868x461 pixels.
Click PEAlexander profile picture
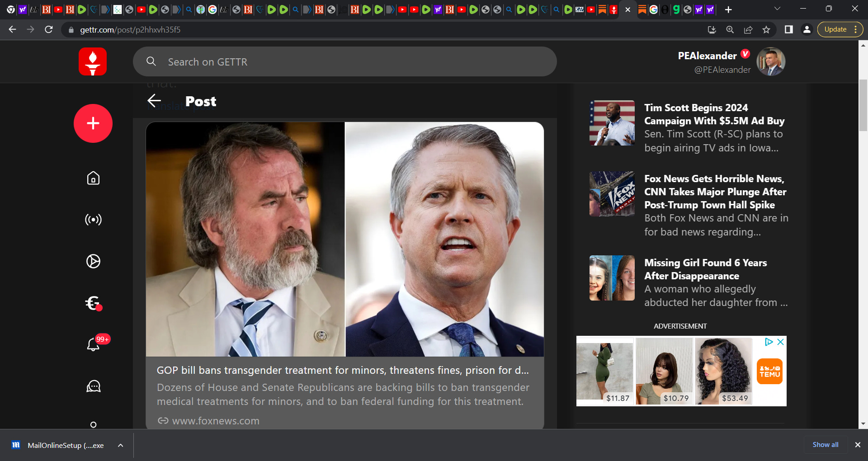click(x=771, y=61)
